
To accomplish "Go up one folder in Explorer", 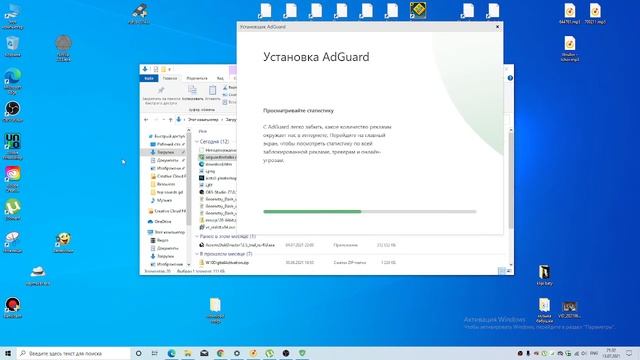I will 170,120.
